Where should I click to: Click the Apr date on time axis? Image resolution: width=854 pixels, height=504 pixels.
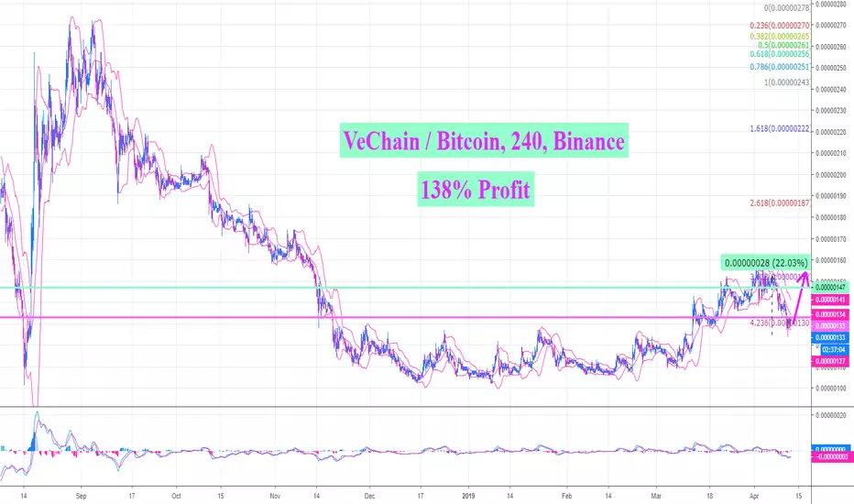pyautogui.click(x=754, y=496)
